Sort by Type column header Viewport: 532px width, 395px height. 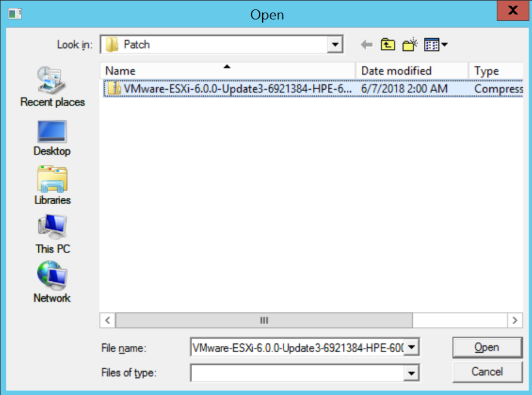click(495, 71)
